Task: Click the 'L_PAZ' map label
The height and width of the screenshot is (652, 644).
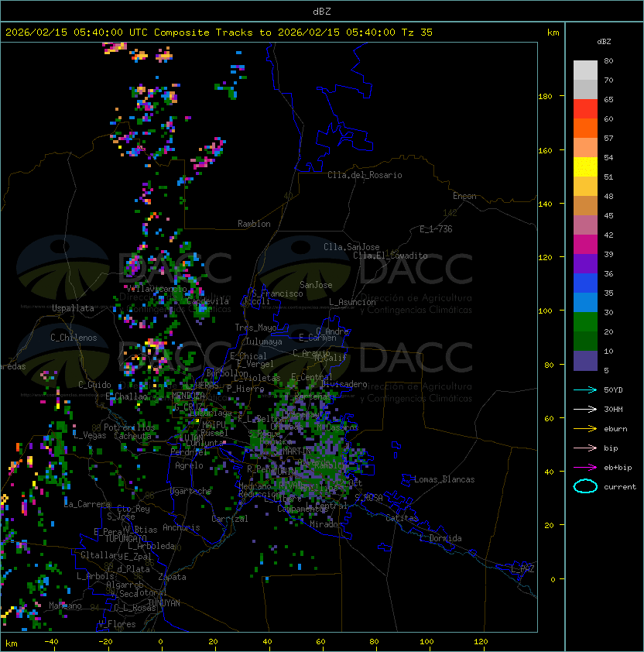Action: [522, 569]
